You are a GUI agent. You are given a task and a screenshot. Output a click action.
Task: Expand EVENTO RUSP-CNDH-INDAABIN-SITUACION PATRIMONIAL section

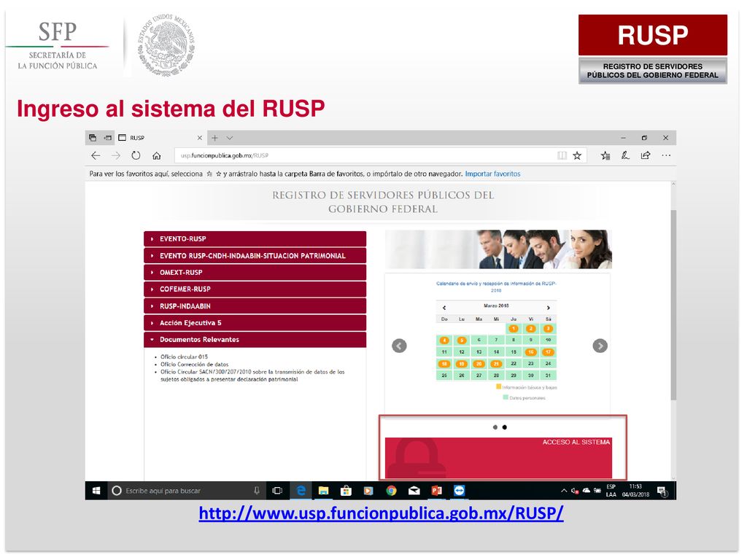[x=255, y=256]
